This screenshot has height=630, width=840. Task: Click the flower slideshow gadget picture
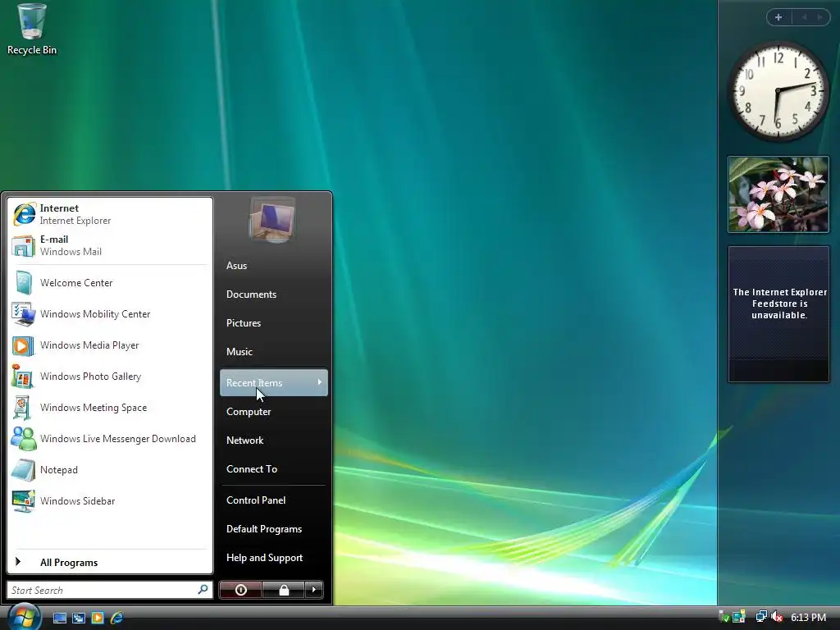[x=778, y=194]
